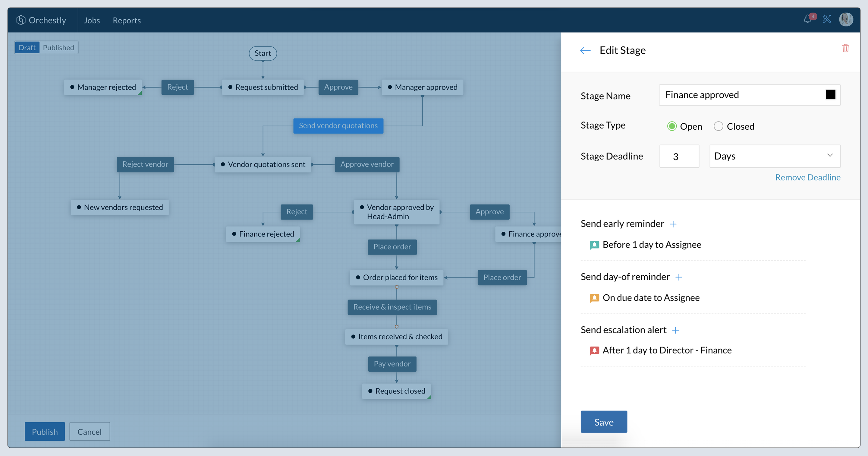Click the early reminder green icon
The image size is (868, 456).
[x=594, y=245]
